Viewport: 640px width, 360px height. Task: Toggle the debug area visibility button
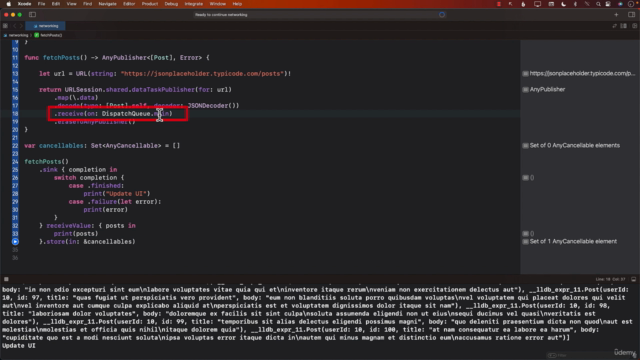(x=633, y=279)
